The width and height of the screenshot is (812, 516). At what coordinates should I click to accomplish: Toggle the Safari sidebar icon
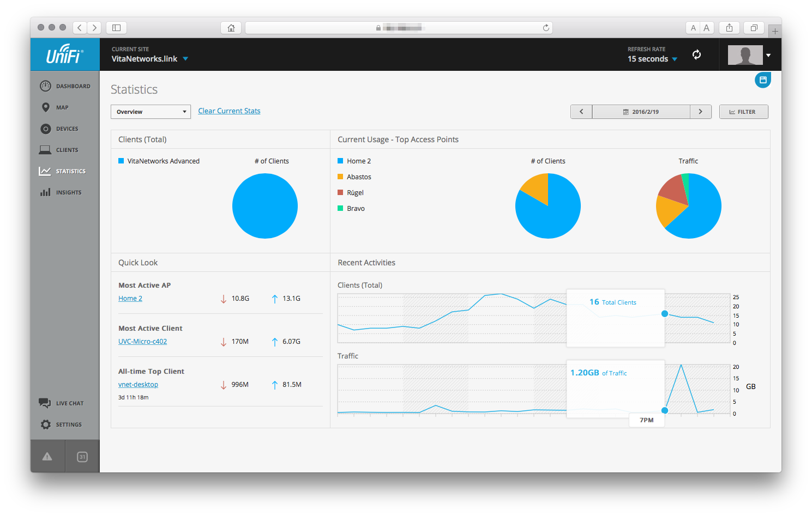pyautogui.click(x=116, y=28)
